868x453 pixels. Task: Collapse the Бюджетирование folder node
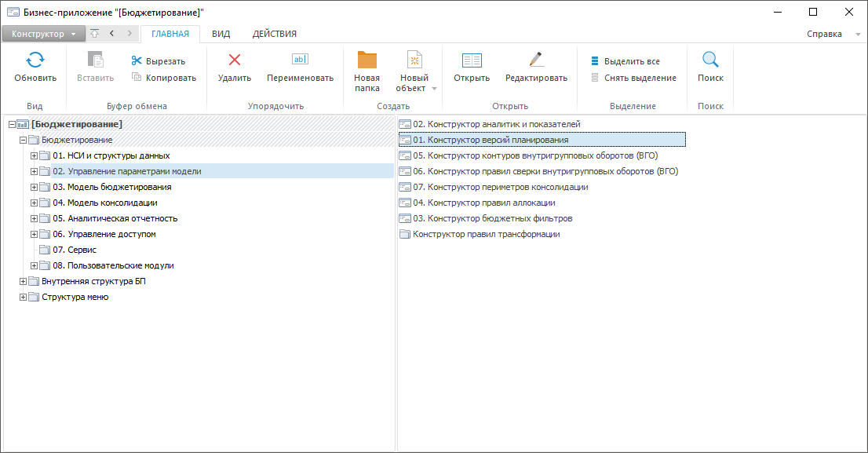point(23,140)
